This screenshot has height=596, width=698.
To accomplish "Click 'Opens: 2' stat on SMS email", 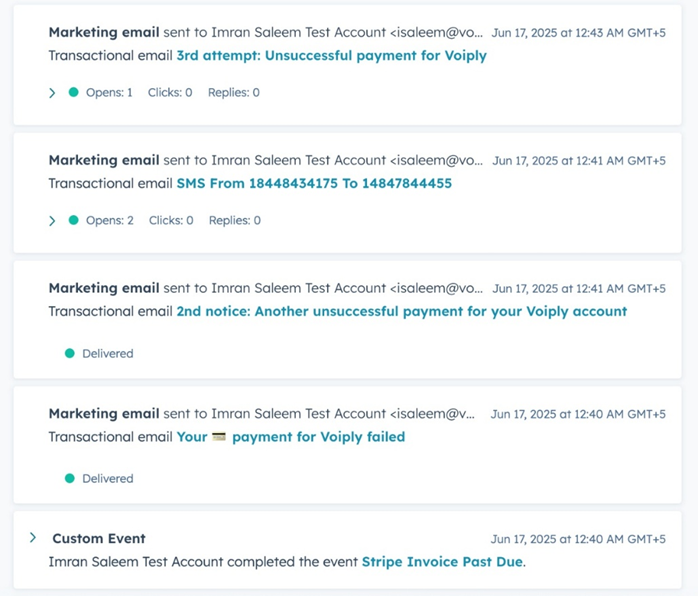I will point(110,220).
